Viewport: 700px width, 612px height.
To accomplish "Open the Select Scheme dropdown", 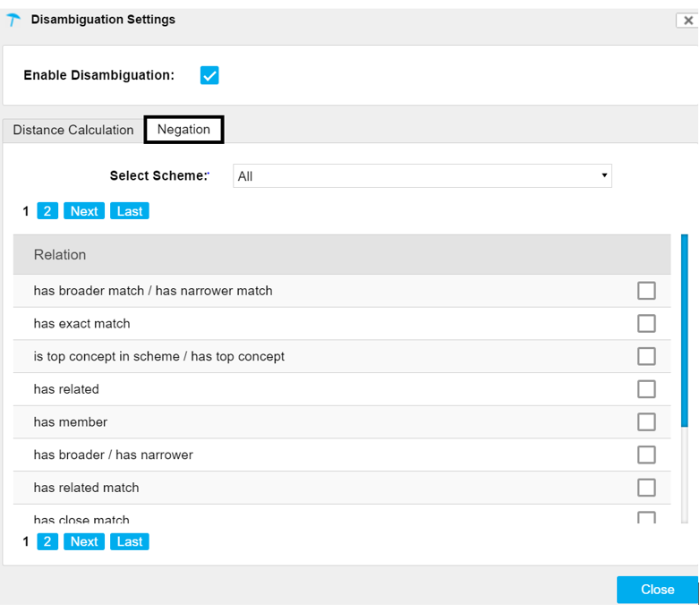I will tap(422, 176).
